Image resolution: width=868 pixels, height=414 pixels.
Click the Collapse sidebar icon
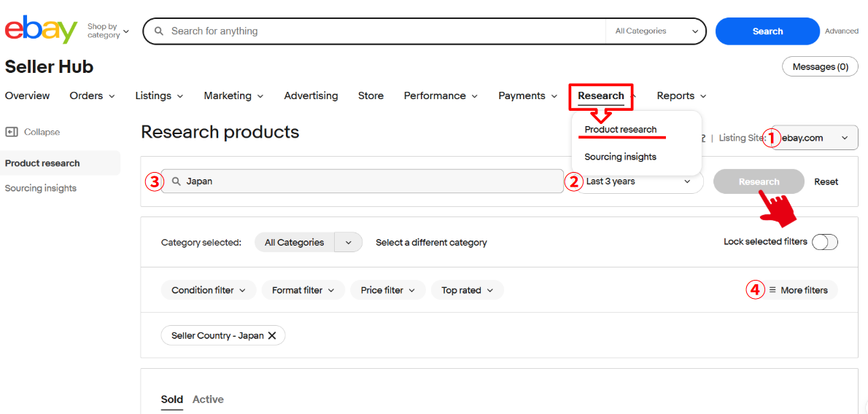(12, 132)
